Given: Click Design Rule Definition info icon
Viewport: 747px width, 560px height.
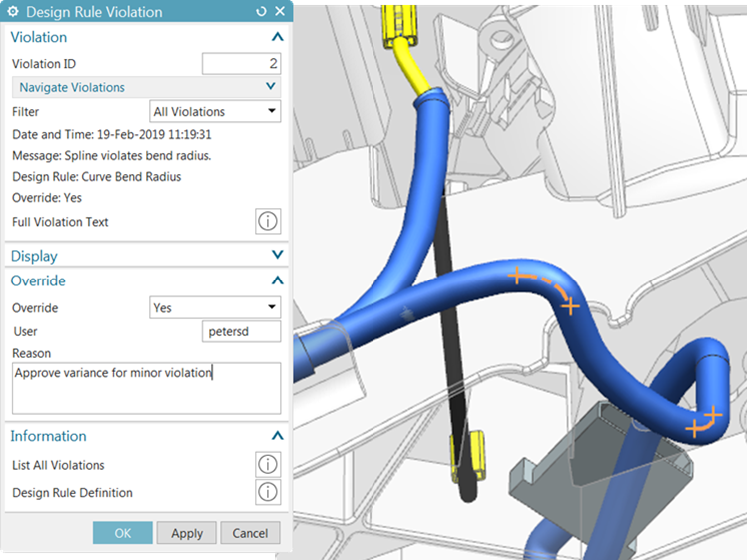Looking at the screenshot, I should tap(268, 492).
